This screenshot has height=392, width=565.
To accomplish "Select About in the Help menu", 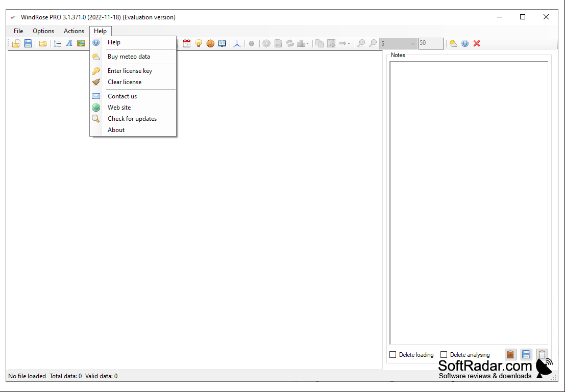I will pos(133,130).
